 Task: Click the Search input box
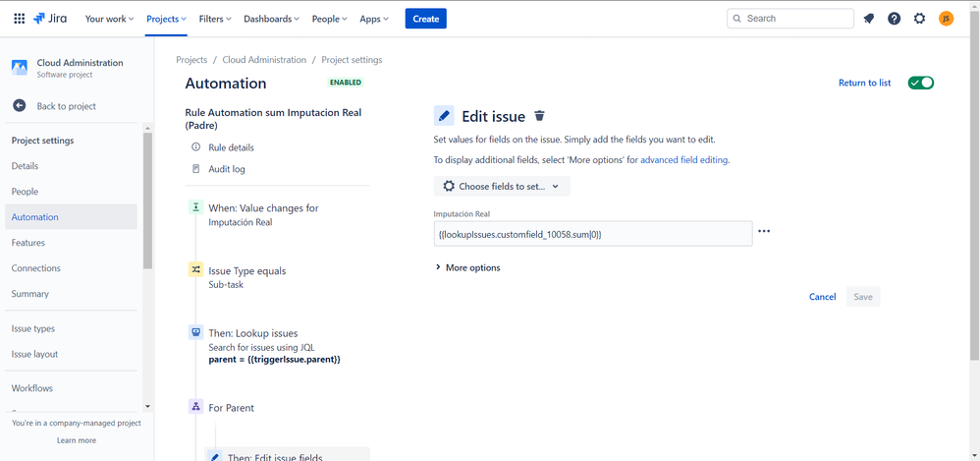(x=790, y=18)
